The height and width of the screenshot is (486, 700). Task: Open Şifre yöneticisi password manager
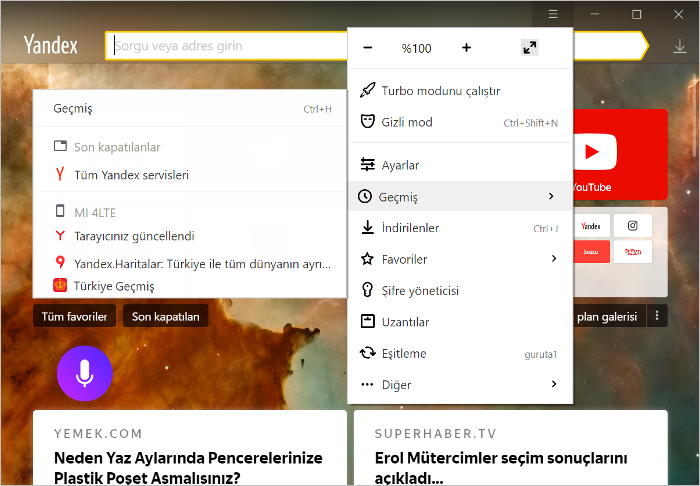point(460,291)
